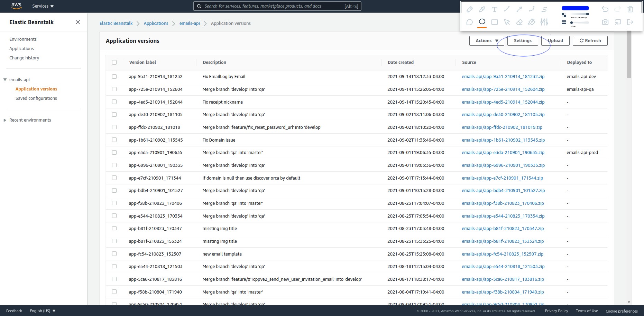Expand Recent environments section
Image resolution: width=644 pixels, height=316 pixels.
(5, 120)
